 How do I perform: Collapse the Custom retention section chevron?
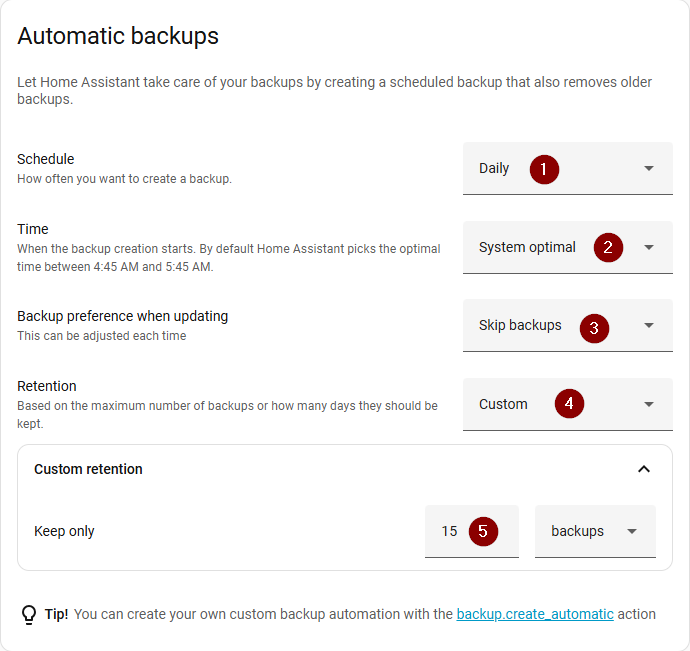click(x=644, y=469)
